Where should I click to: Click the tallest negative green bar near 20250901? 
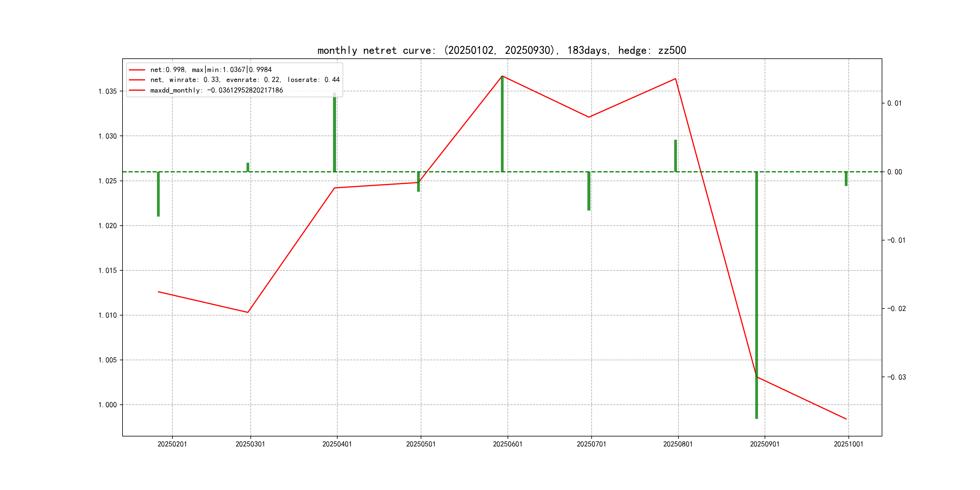click(757, 295)
